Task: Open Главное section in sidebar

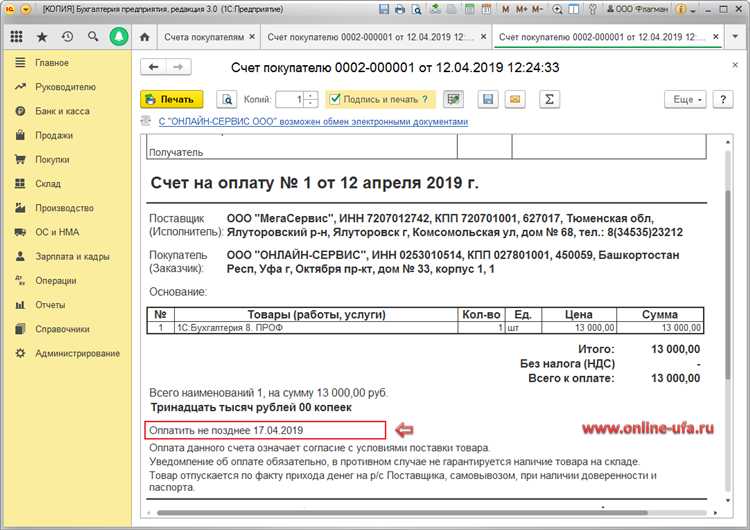Action: (x=66, y=63)
